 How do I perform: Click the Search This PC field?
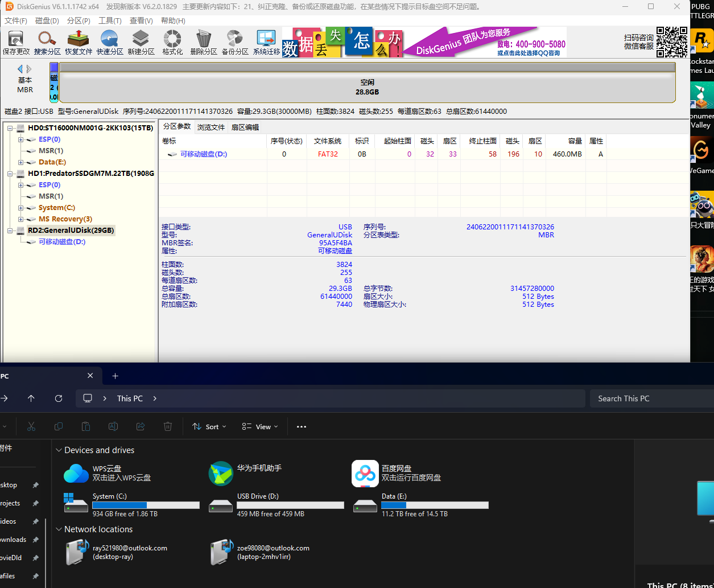pyautogui.click(x=652, y=398)
